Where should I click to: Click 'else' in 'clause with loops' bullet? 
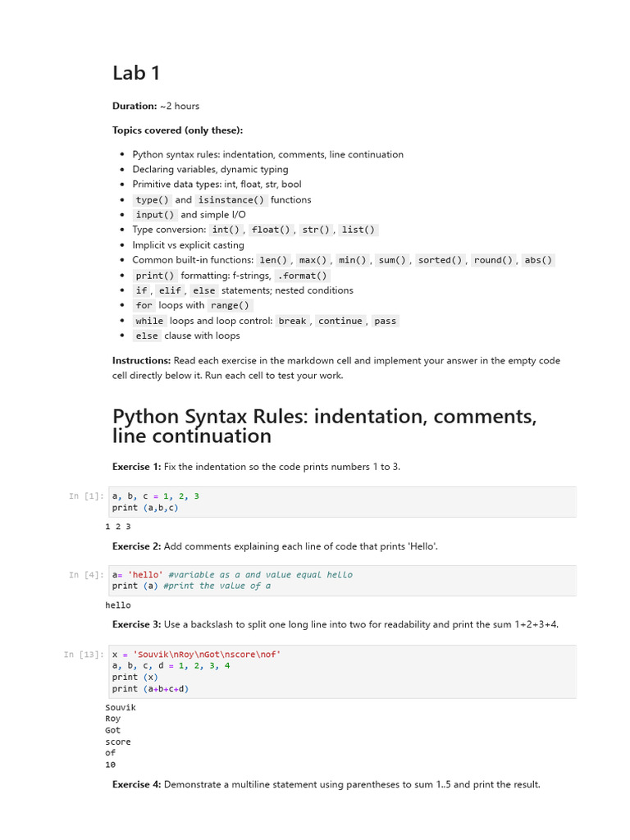tap(147, 336)
